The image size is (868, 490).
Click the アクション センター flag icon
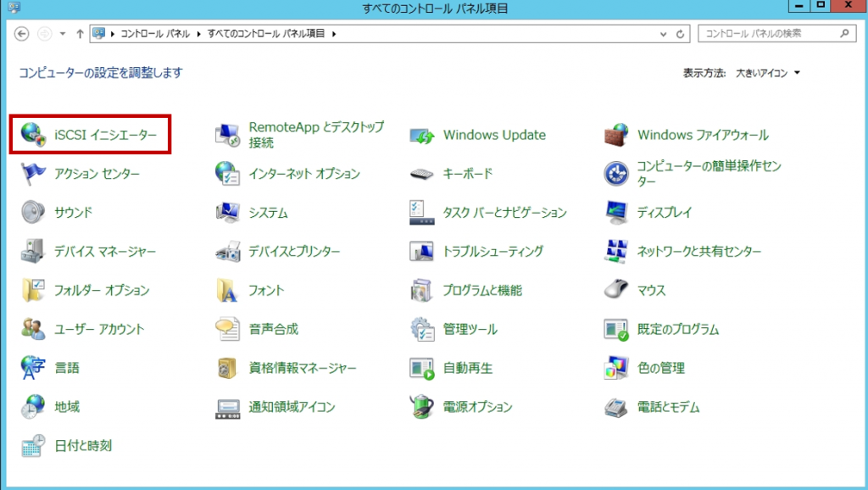(33, 174)
